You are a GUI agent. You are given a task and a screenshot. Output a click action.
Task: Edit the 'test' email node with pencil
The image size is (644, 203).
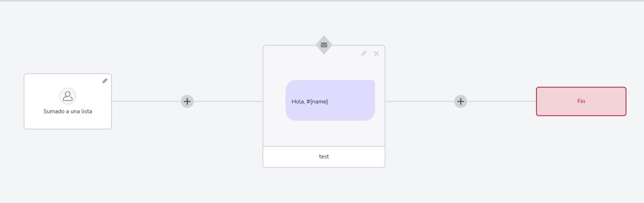[x=364, y=53]
